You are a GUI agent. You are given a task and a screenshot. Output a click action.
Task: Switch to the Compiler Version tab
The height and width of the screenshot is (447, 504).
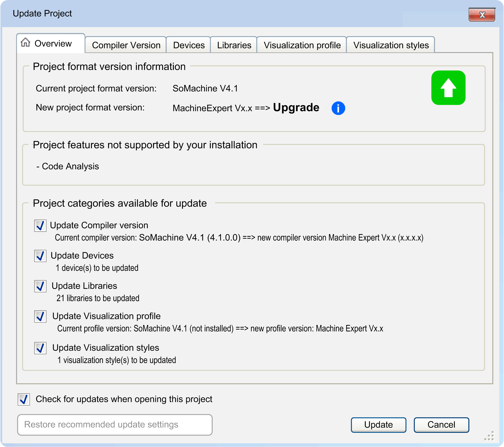(x=126, y=45)
